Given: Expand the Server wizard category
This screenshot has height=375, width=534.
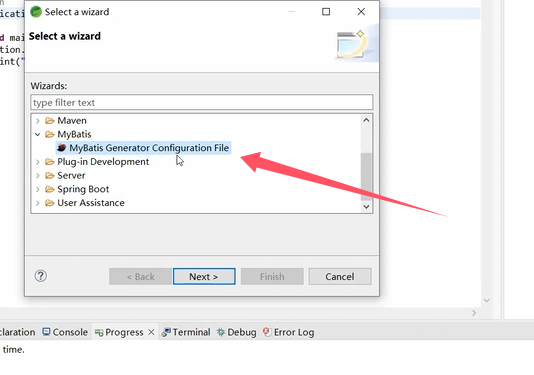Looking at the screenshot, I should [x=38, y=175].
